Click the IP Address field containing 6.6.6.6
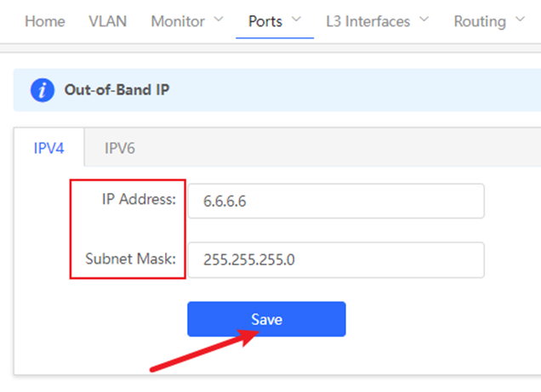This screenshot has height=392, width=541. click(335, 201)
